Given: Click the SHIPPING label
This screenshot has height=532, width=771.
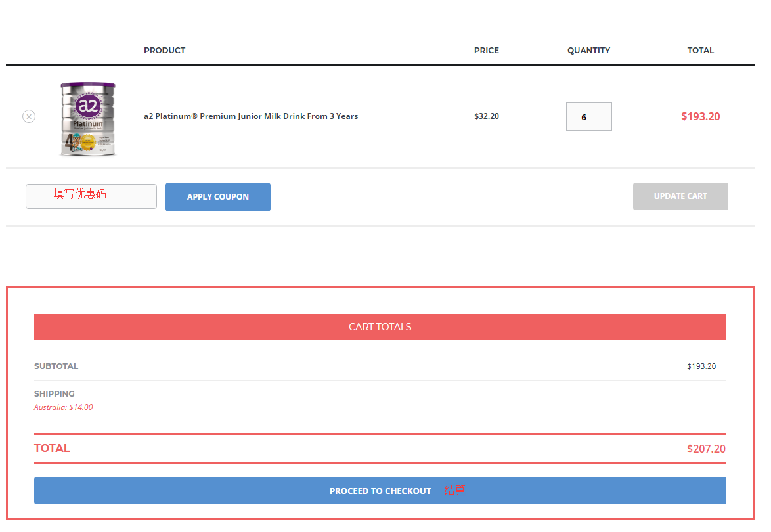Looking at the screenshot, I should pyautogui.click(x=54, y=394).
